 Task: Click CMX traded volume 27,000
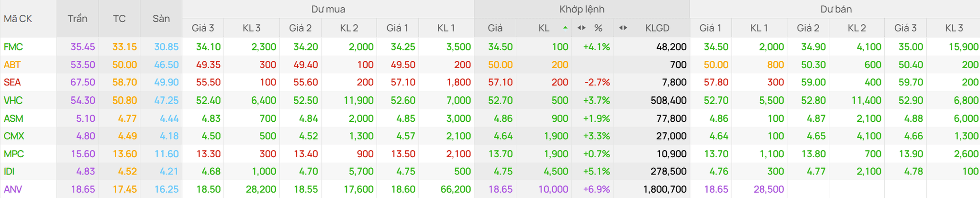671,136
